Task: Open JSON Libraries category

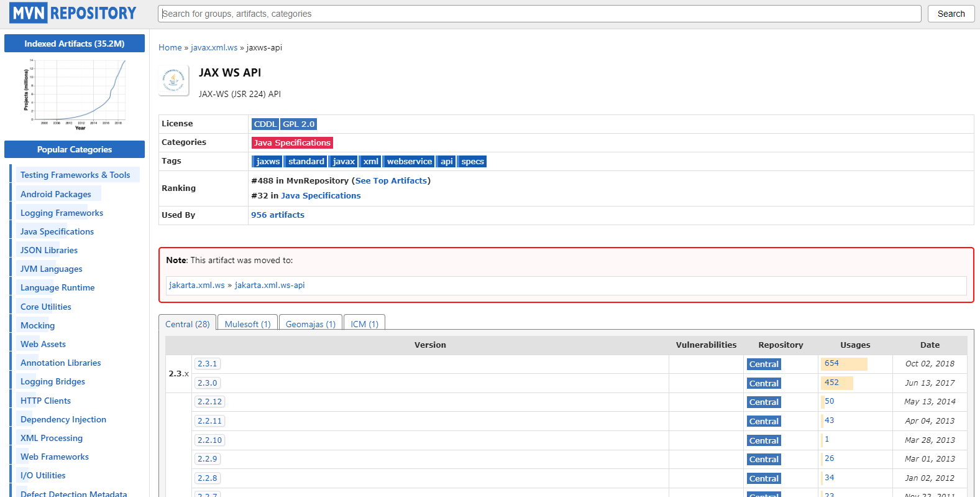Action: [x=49, y=250]
